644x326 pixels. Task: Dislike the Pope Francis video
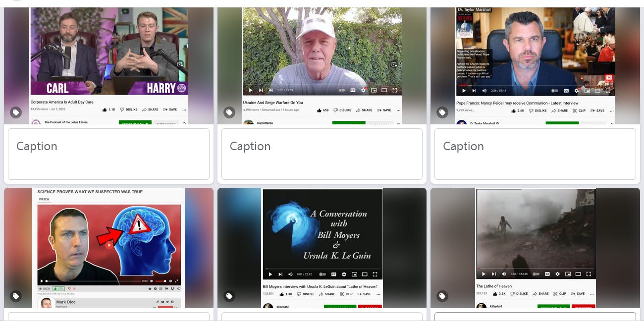pyautogui.click(x=537, y=110)
